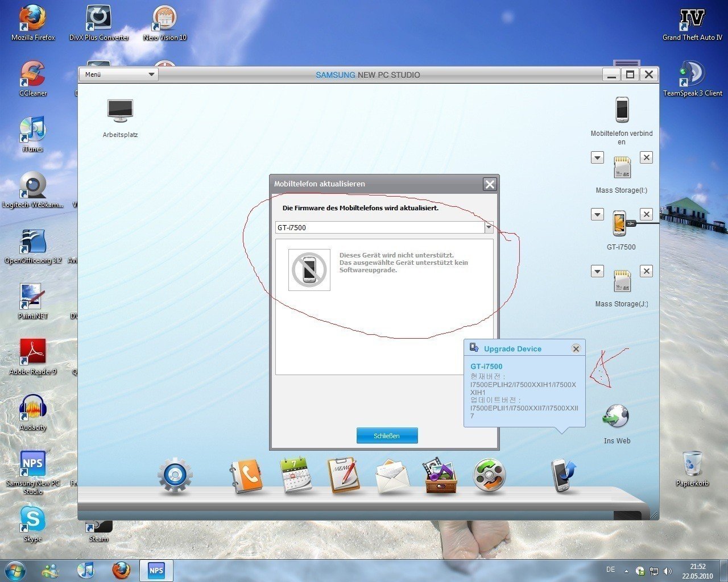The image size is (728, 582).
Task: Open the phonebook contacts icon in dock
Action: [246, 476]
